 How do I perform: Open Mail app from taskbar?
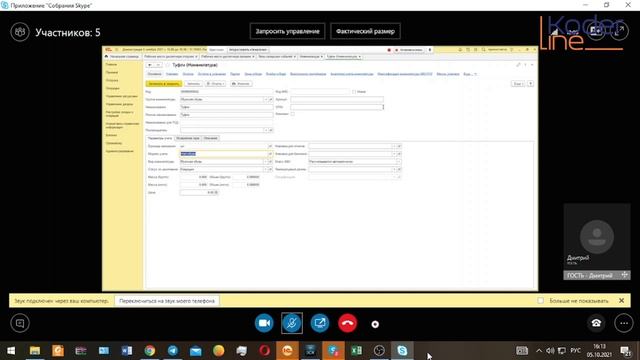tap(196, 351)
